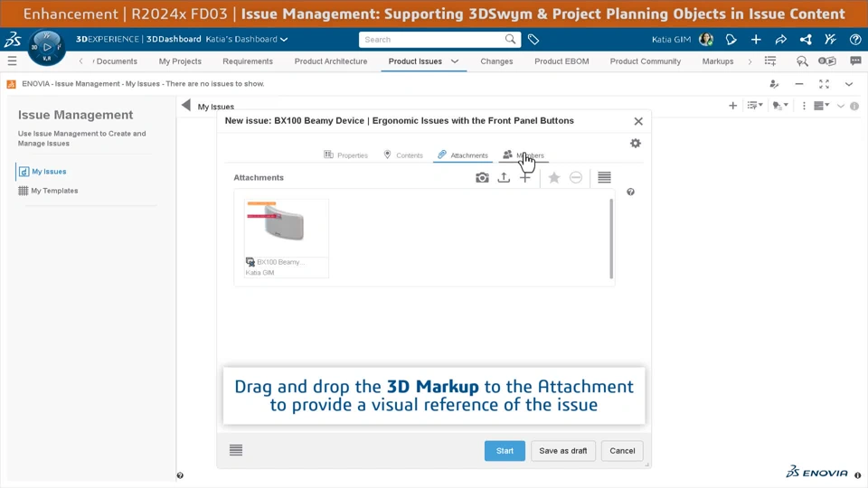Toggle the play experience switch in tab bar

[x=827, y=61]
